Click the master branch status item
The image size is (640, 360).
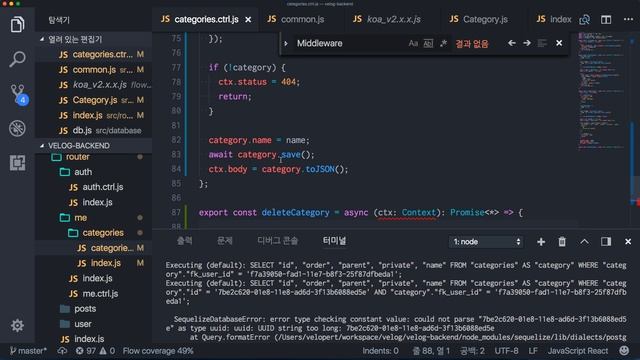pos(28,351)
